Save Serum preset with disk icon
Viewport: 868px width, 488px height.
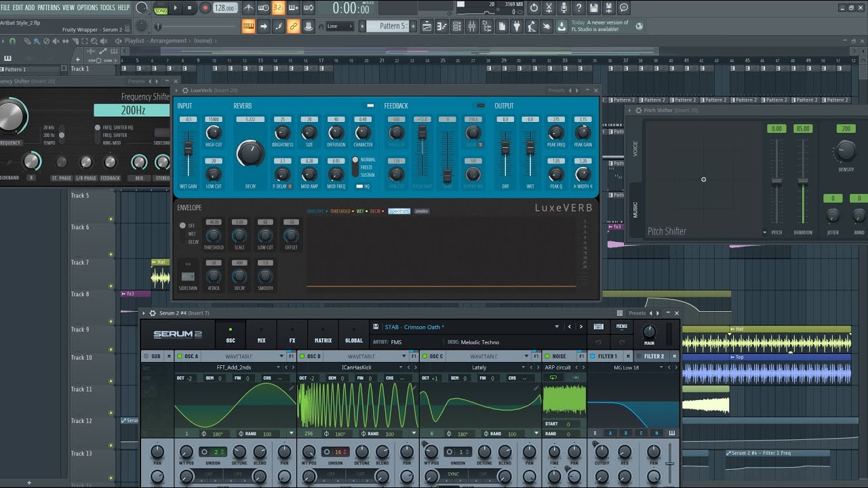(x=376, y=327)
